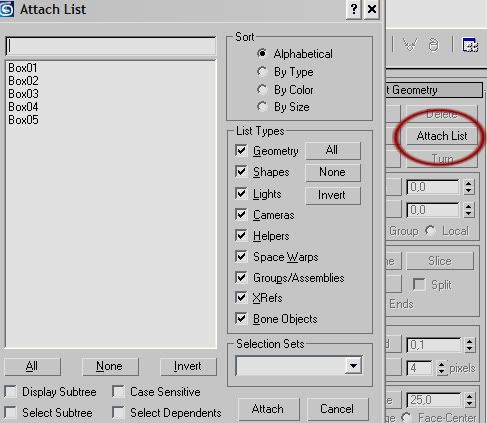Click the name search input field
487x423 pixels.
click(x=111, y=46)
